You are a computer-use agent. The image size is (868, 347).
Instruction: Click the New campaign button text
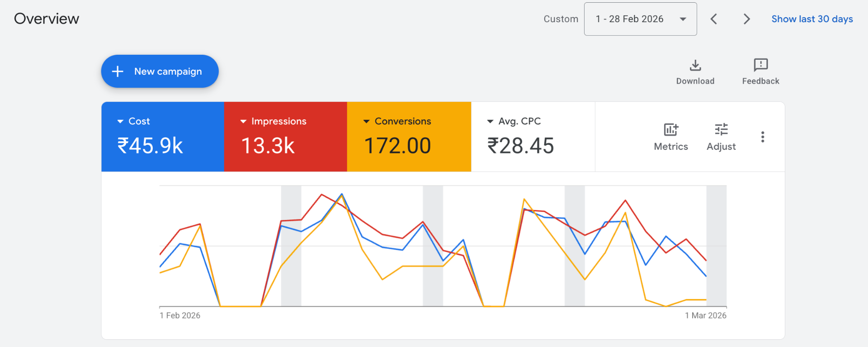point(168,71)
